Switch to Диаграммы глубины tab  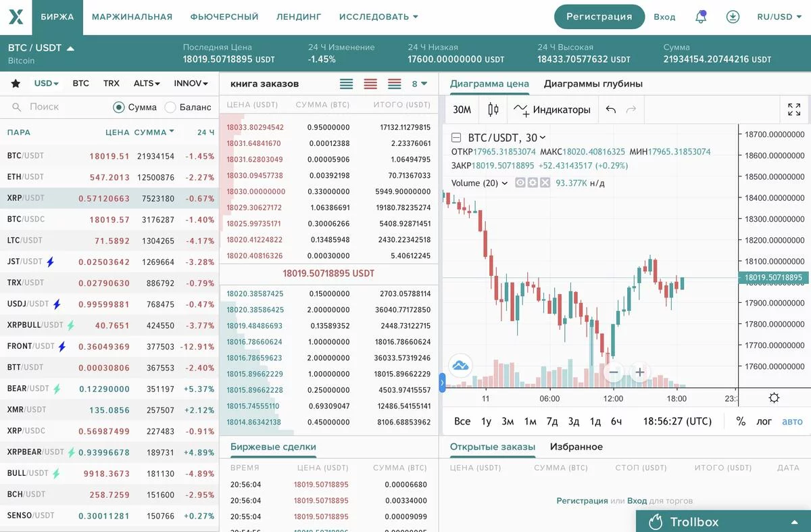click(x=593, y=84)
